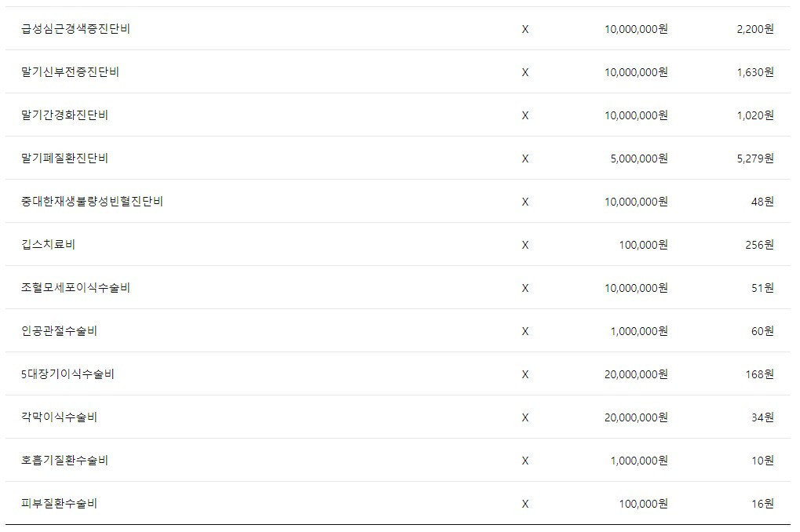Select the 말기신부전증진단비 coverage name
800x532 pixels.
coord(71,72)
